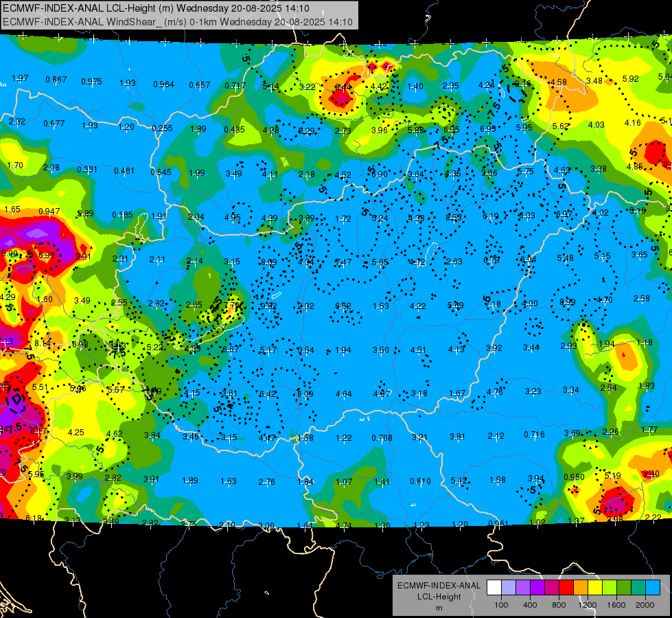The width and height of the screenshot is (672, 618).
Task: Click the pale lavender legend swatch
Action: click(x=509, y=588)
